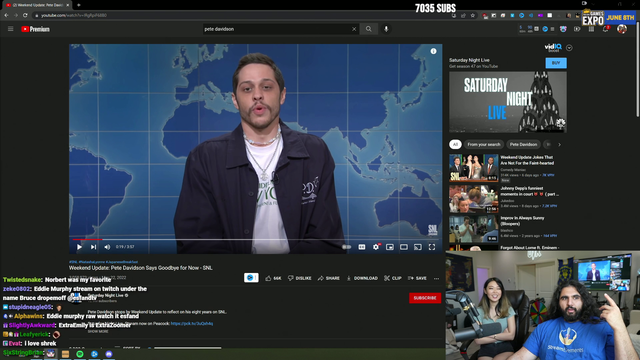The height and width of the screenshot is (360, 640).
Task: Seek on the video progress bar
Action: (256, 240)
